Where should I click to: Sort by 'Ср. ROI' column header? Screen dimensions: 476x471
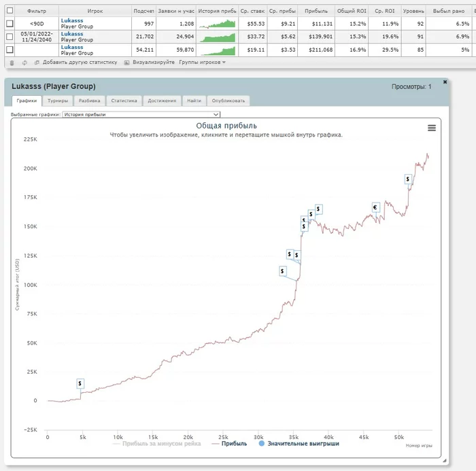(x=385, y=11)
